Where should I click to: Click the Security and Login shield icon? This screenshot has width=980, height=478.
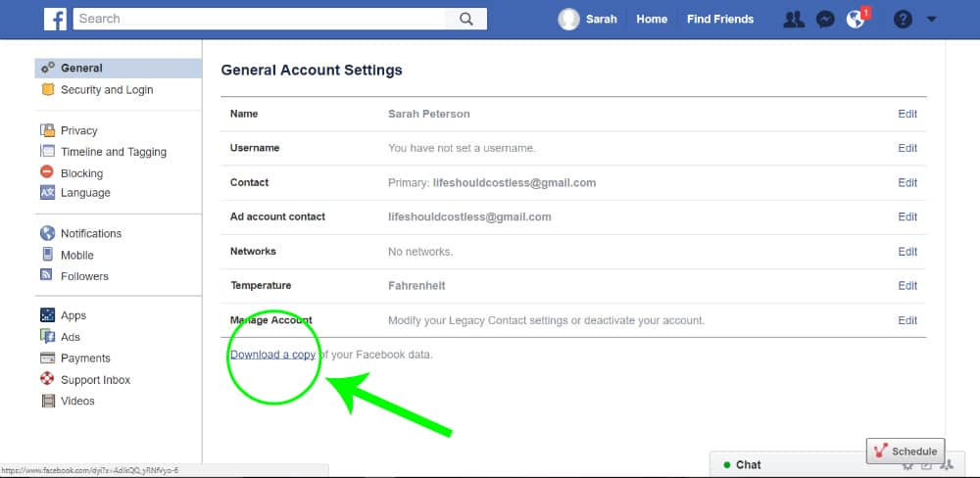(x=47, y=89)
